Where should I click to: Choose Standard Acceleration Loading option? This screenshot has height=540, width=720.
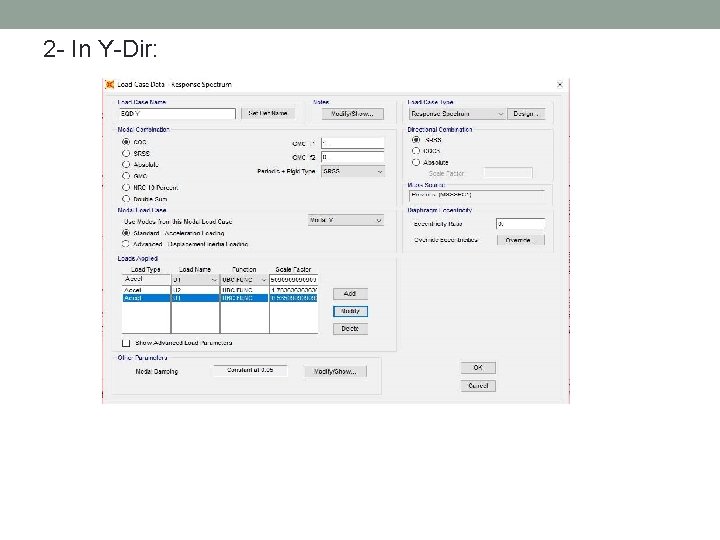coord(126,233)
